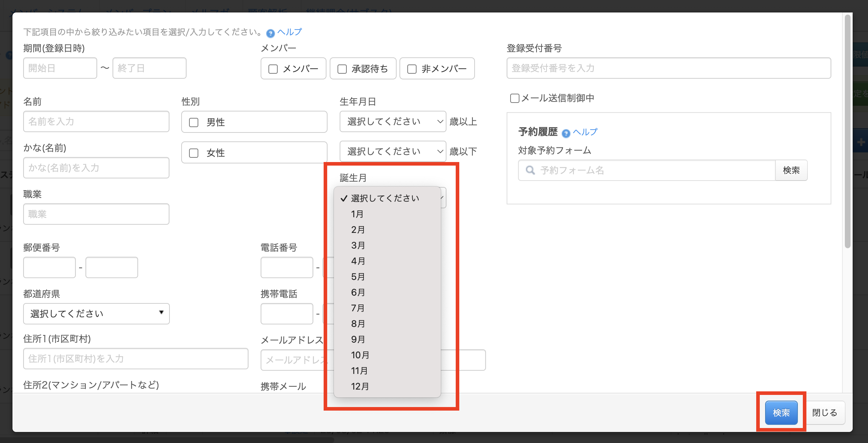
Task: Open the 歳以下 age dropdown
Action: (x=392, y=151)
